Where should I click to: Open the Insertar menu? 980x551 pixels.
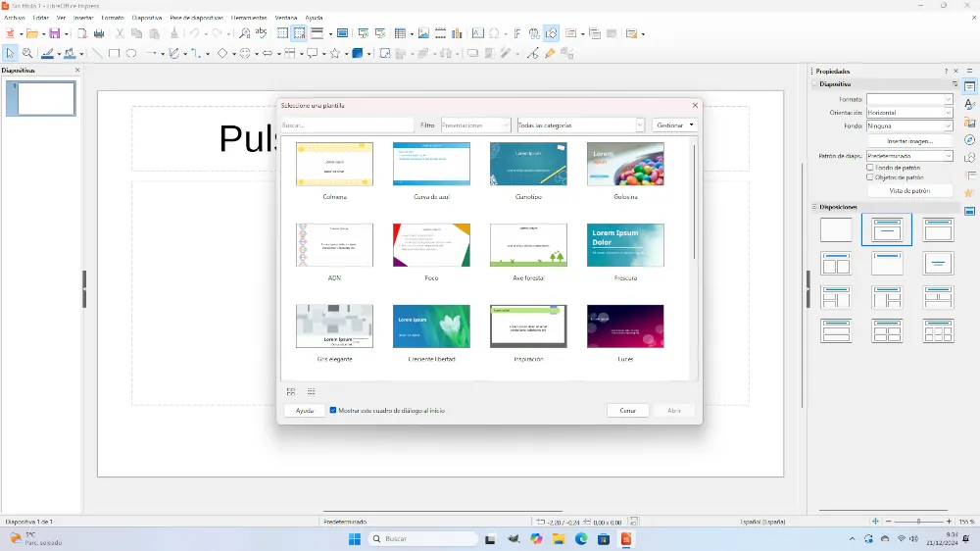coord(83,18)
